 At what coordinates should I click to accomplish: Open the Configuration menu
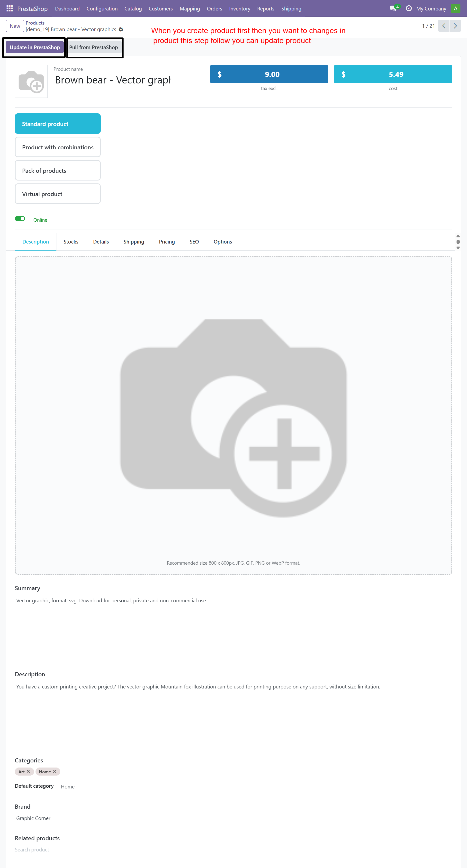pos(102,9)
